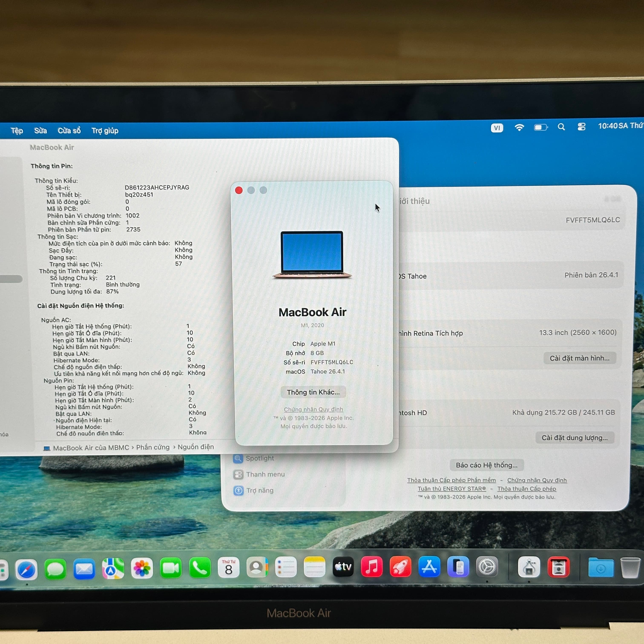The height and width of the screenshot is (644, 644).
Task: Open the Tệp menu
Action: [17, 131]
